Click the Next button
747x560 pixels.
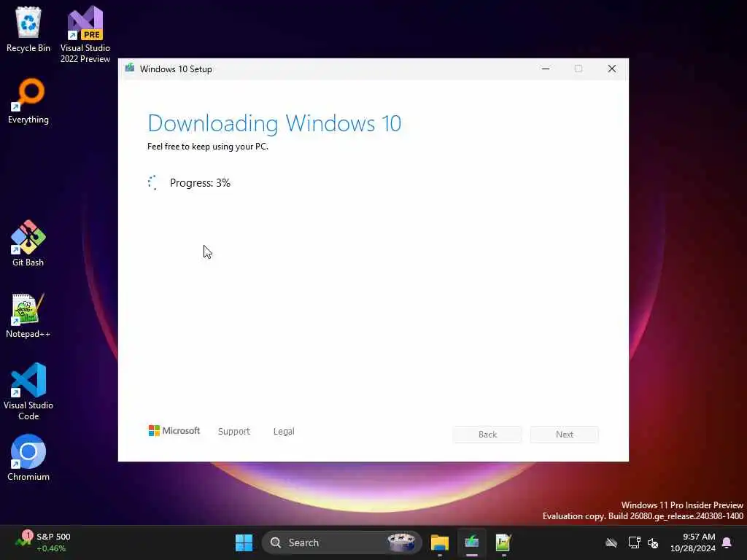click(x=565, y=435)
